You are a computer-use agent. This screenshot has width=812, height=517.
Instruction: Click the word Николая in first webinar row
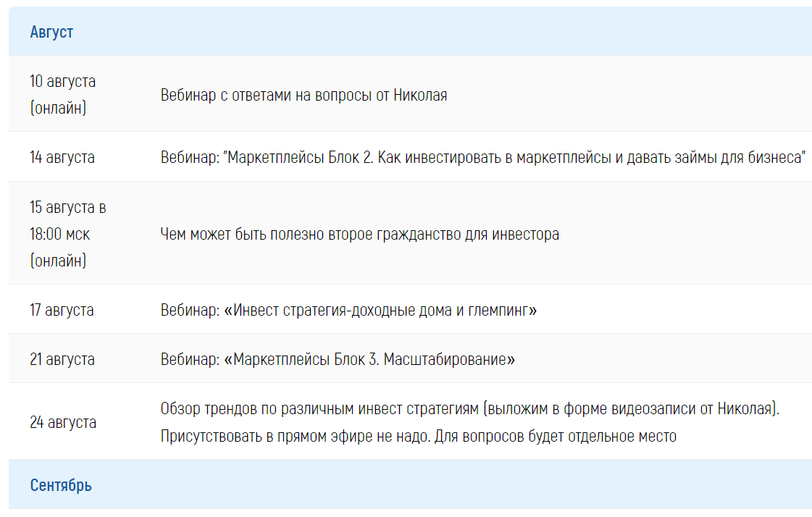[421, 96]
